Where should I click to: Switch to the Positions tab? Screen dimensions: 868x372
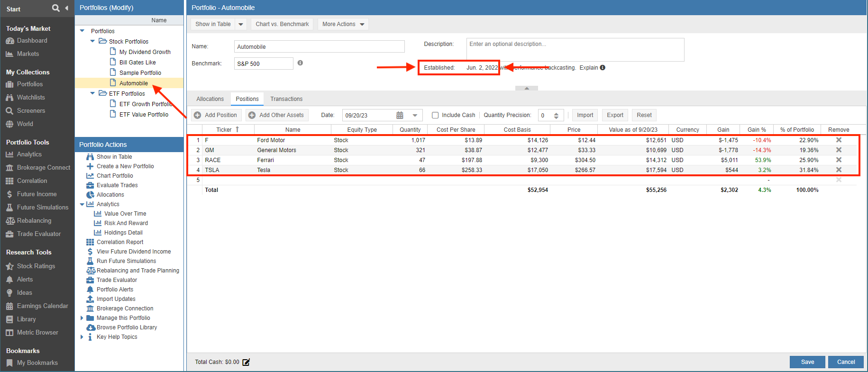click(247, 99)
